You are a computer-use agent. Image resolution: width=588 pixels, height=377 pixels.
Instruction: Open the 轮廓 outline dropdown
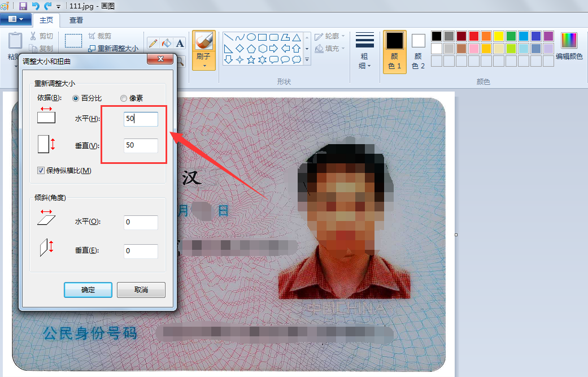click(x=330, y=36)
